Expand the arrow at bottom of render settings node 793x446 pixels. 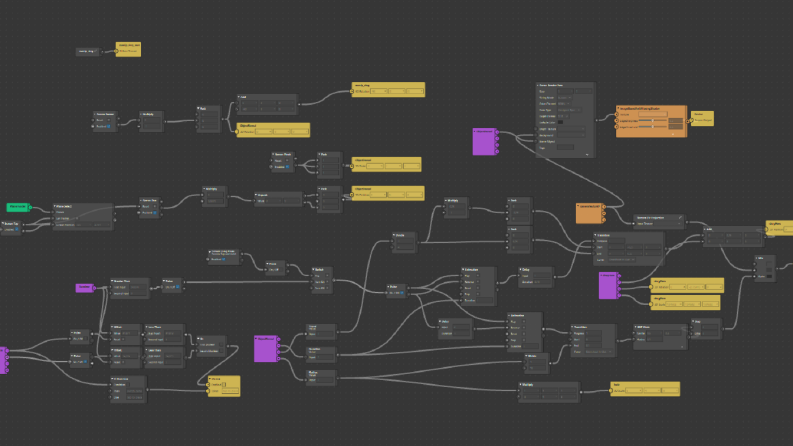point(587,155)
